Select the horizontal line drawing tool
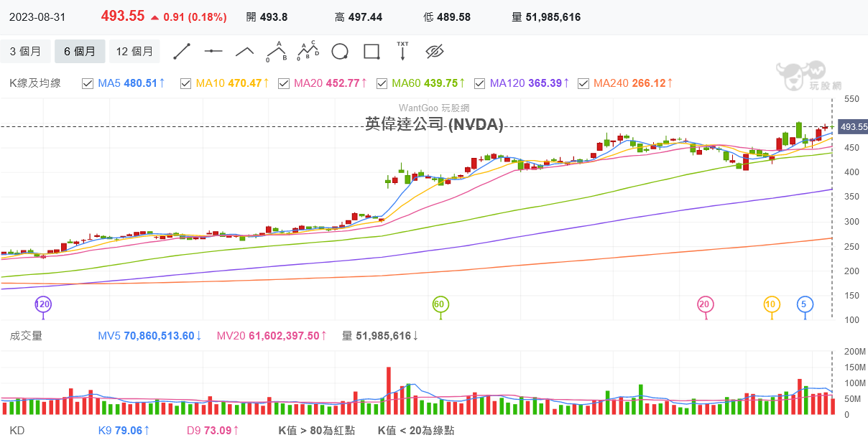The image size is (868, 440). [213, 51]
